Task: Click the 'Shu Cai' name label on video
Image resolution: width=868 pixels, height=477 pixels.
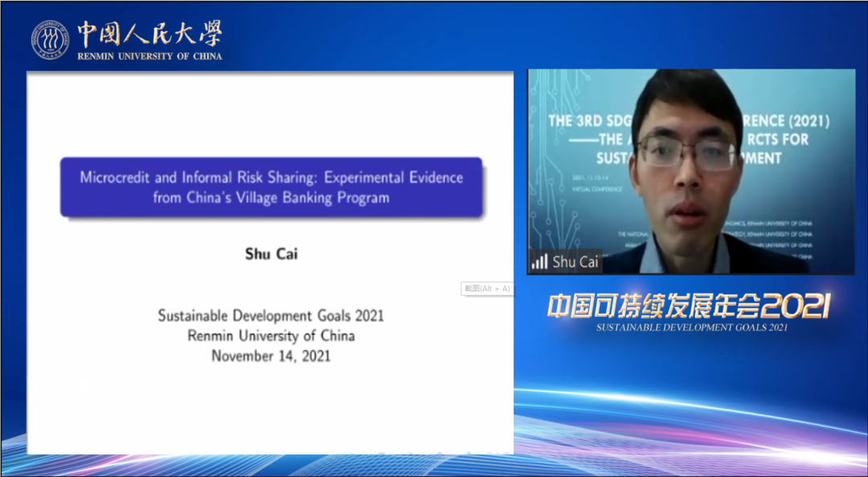Action: coord(575,262)
